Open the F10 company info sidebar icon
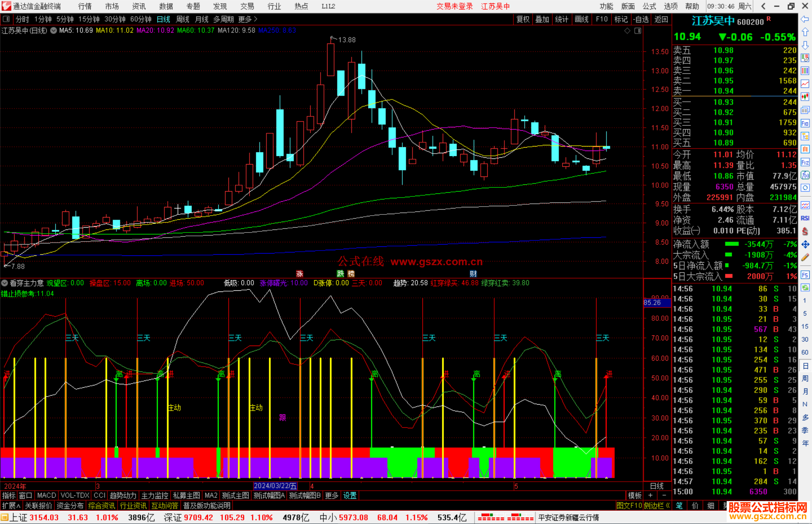Viewport: 812px width, 524px height. click(805, 124)
